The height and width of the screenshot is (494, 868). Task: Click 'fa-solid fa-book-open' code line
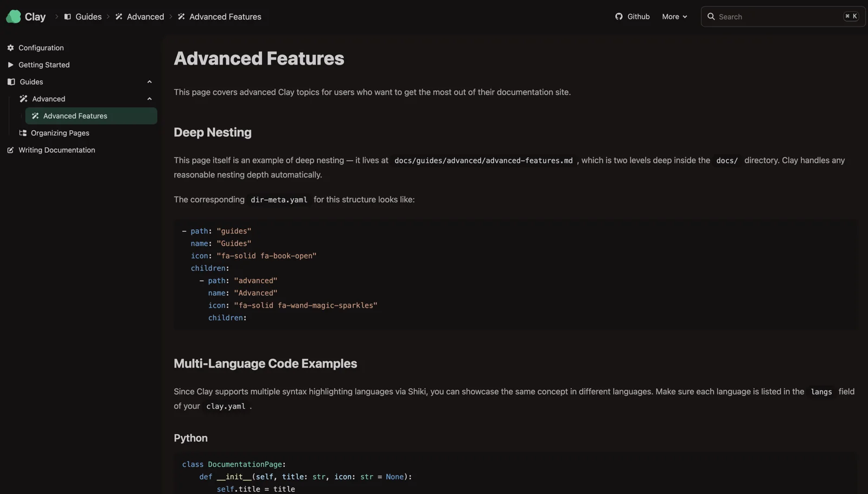pos(253,256)
